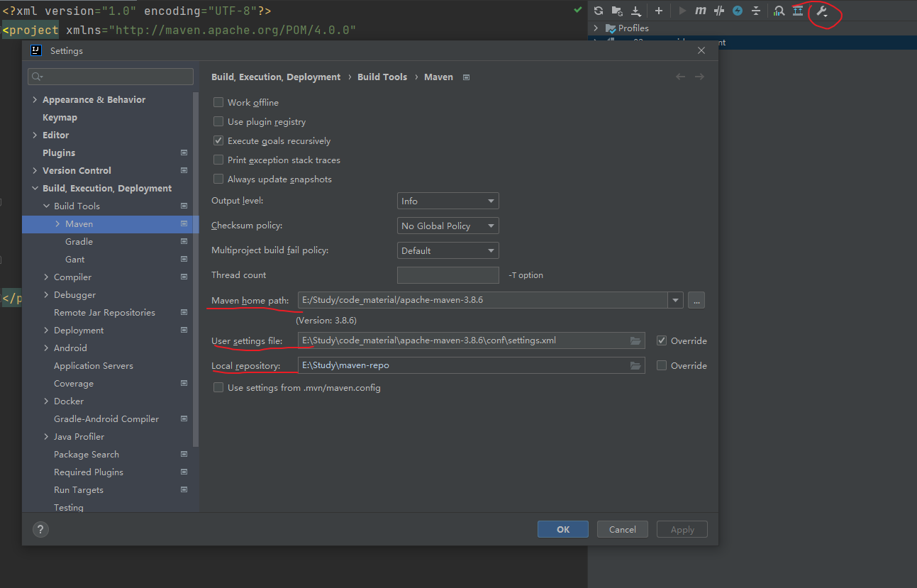This screenshot has height=588, width=917.
Task: Open help question mark button
Action: tap(40, 529)
